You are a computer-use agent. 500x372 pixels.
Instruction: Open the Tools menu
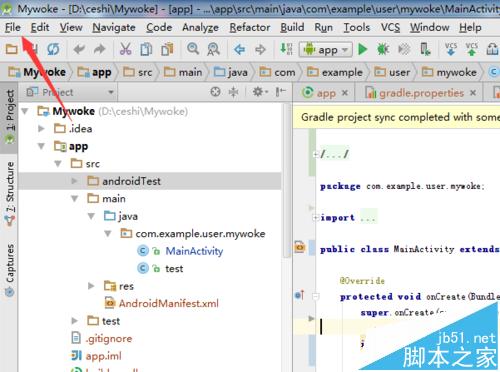pos(357,27)
